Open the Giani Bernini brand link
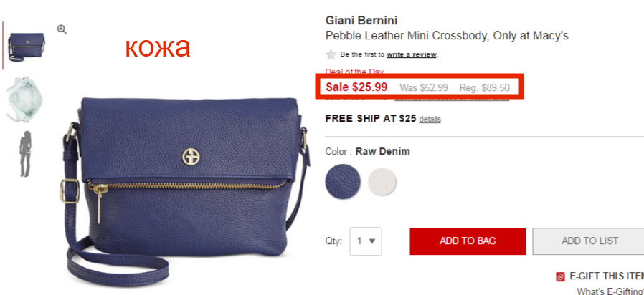This screenshot has width=644, height=295. pos(361,20)
